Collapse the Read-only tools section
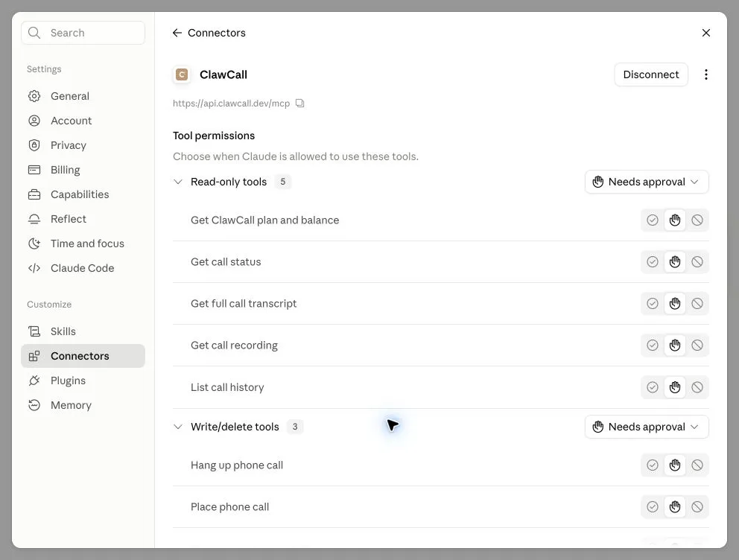 pos(178,182)
